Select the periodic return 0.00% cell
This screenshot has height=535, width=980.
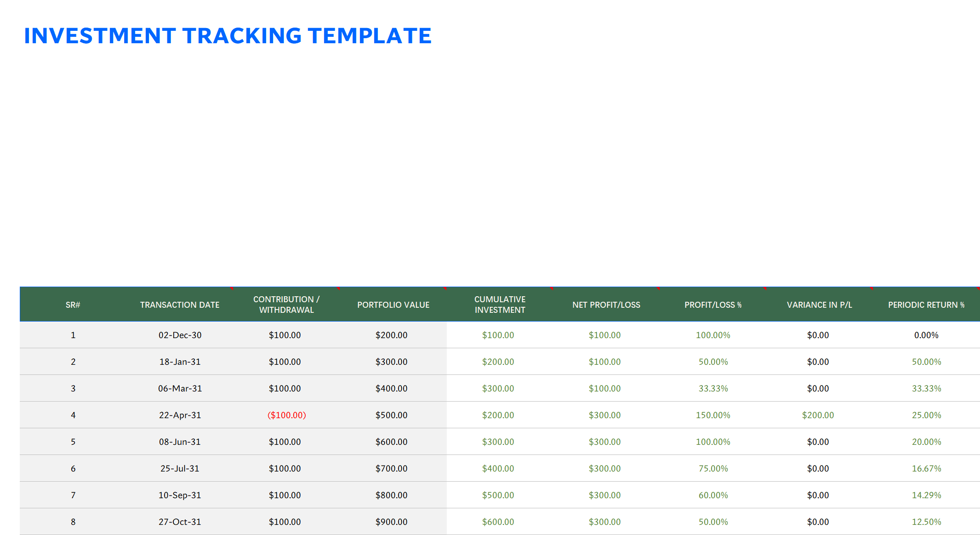click(926, 335)
